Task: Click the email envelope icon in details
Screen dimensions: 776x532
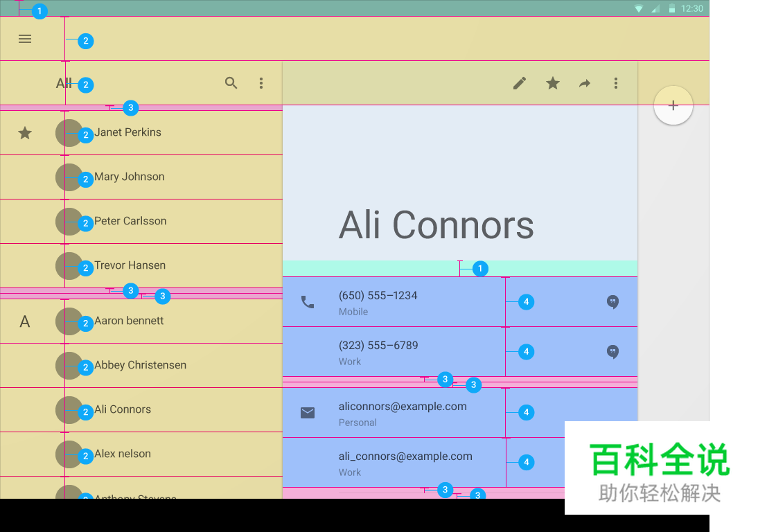Action: click(x=308, y=412)
